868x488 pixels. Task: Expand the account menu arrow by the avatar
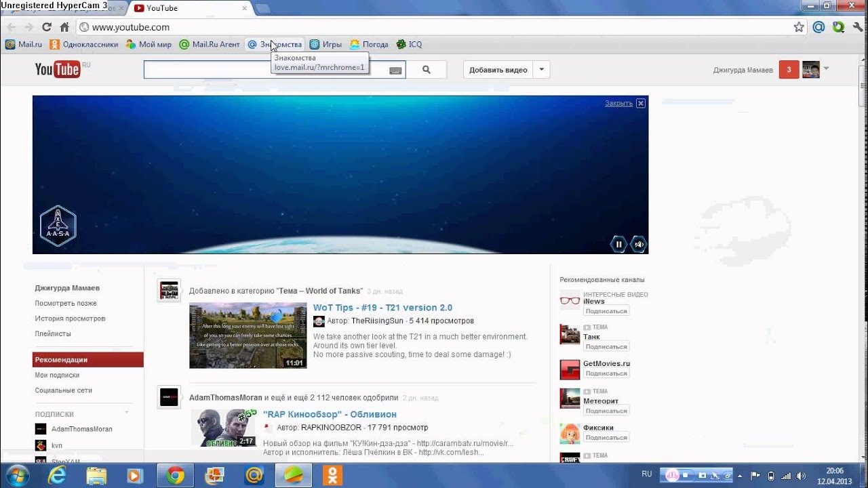[x=826, y=69]
